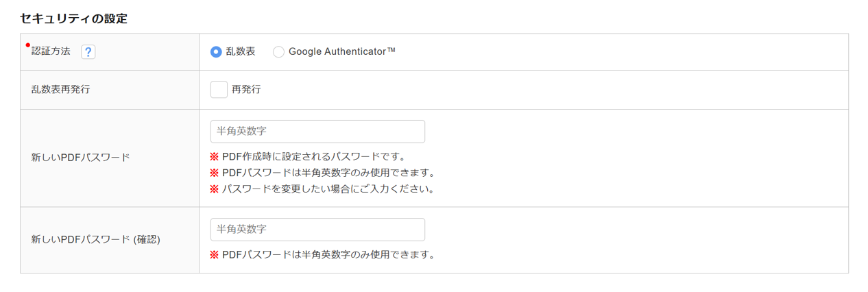Click the note below the confirmation password field
868x292 pixels.
coord(328,254)
